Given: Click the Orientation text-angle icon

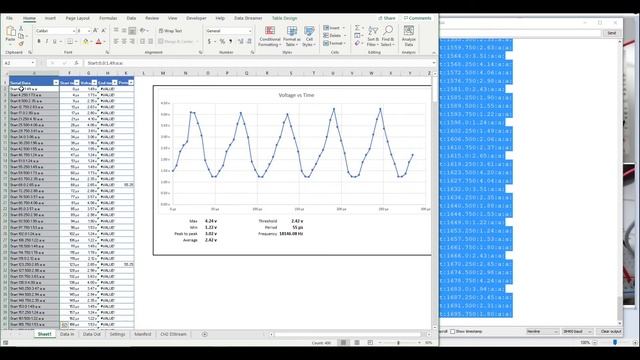Looking at the screenshot, I should 143,31.
